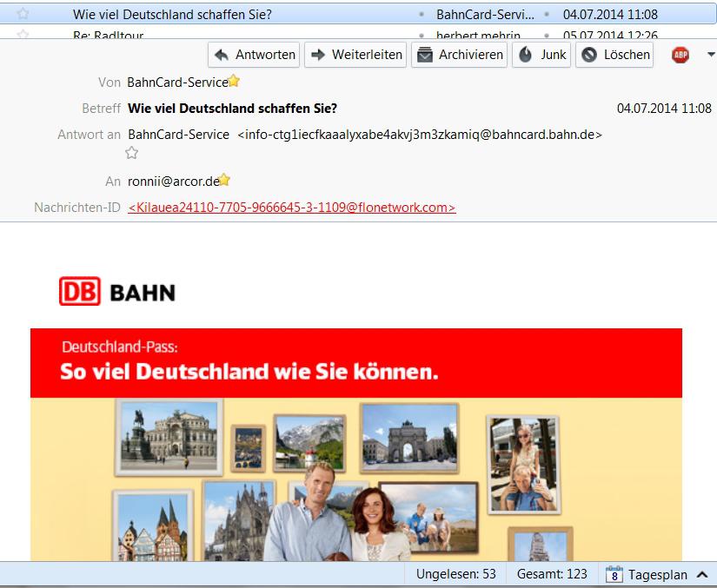Click the read-status dot on the BahnCard message
This screenshot has height=588, width=717.
422,15
